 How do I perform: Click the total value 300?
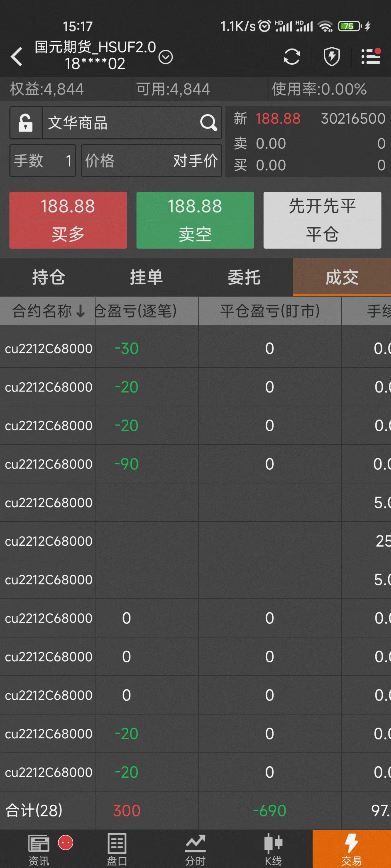126,811
